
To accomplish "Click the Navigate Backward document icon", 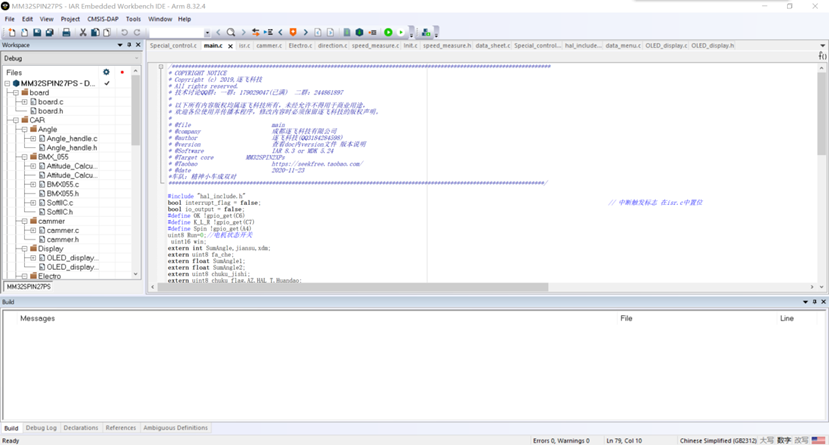I will click(x=318, y=32).
